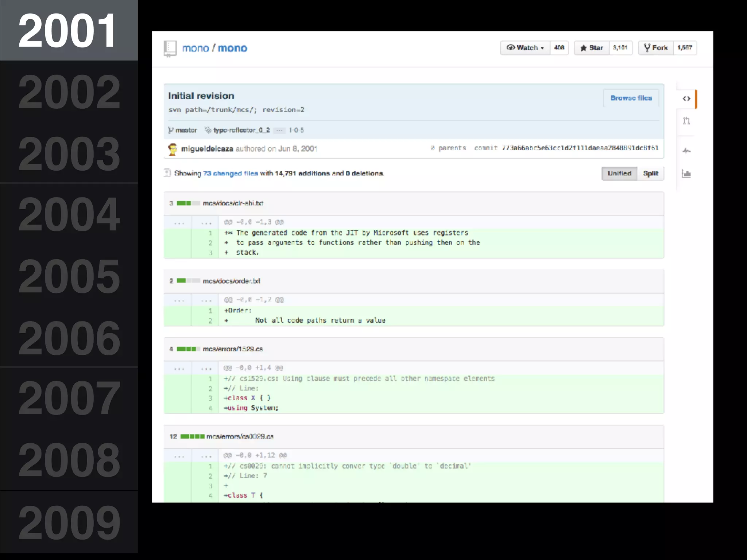Open the Graphs sidebar icon

click(686, 174)
